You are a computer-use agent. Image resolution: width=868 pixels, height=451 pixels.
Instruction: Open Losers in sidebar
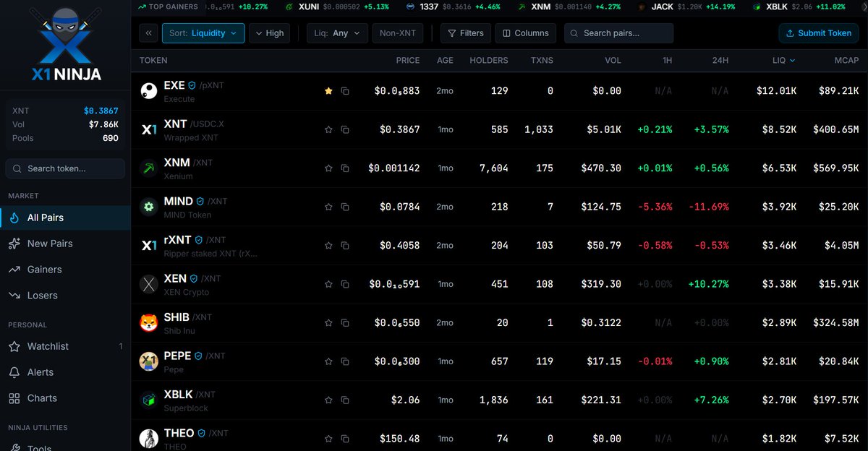pos(65,296)
